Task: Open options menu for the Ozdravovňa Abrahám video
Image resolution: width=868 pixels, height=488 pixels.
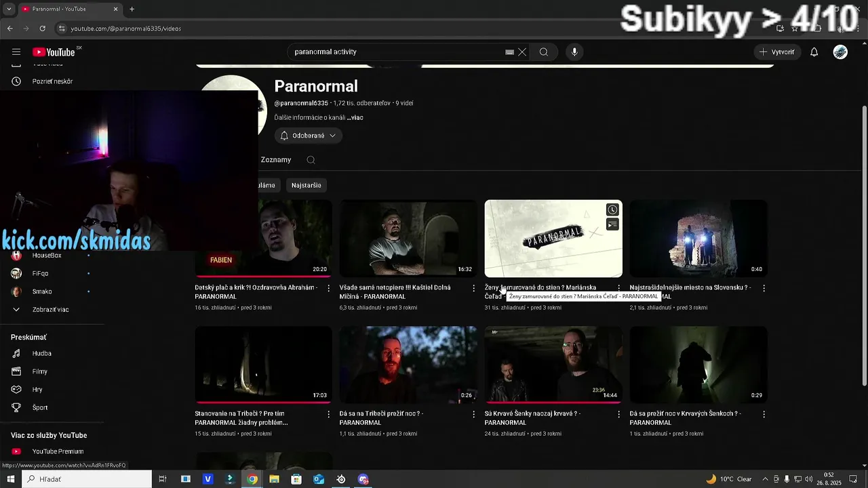Action: (x=329, y=288)
